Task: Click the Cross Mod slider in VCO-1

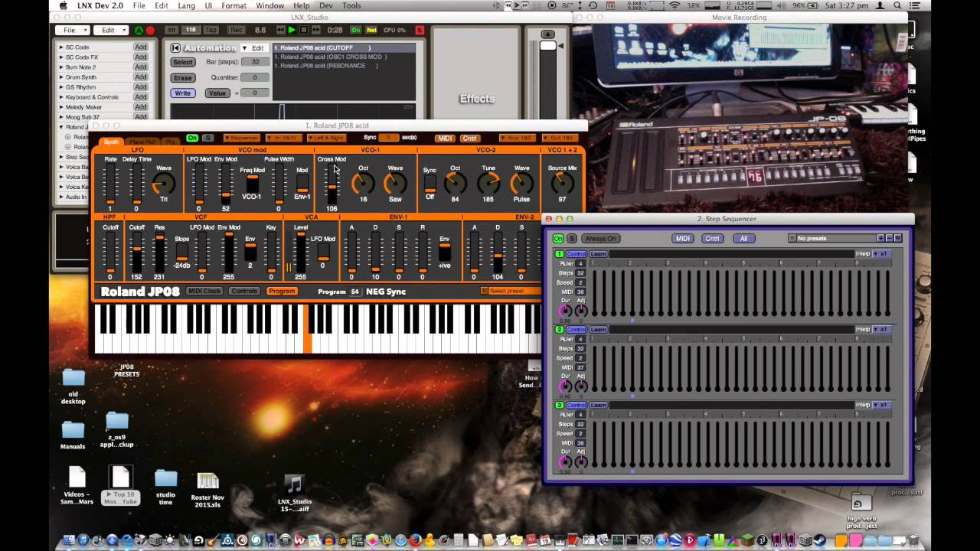Action: click(332, 184)
